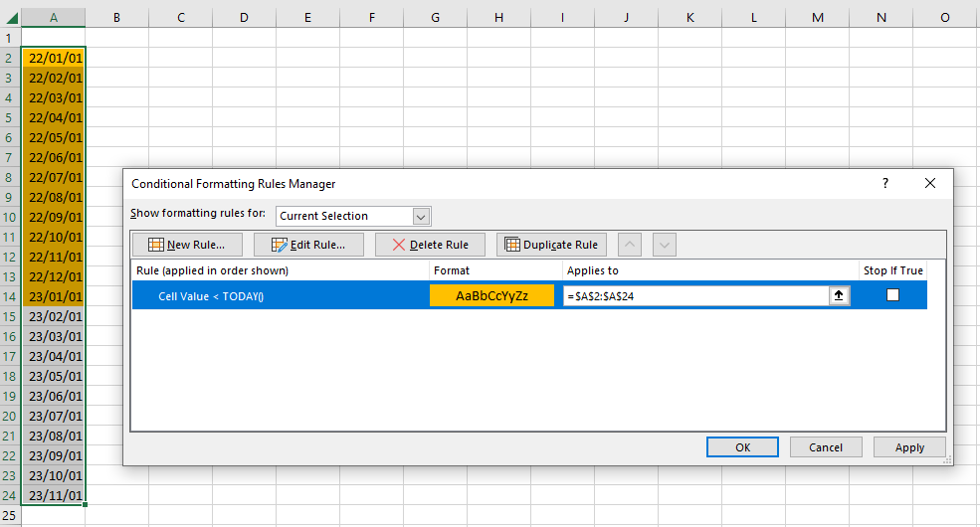
Task: Toggle the Stop If True checkbox
Action: click(892, 294)
